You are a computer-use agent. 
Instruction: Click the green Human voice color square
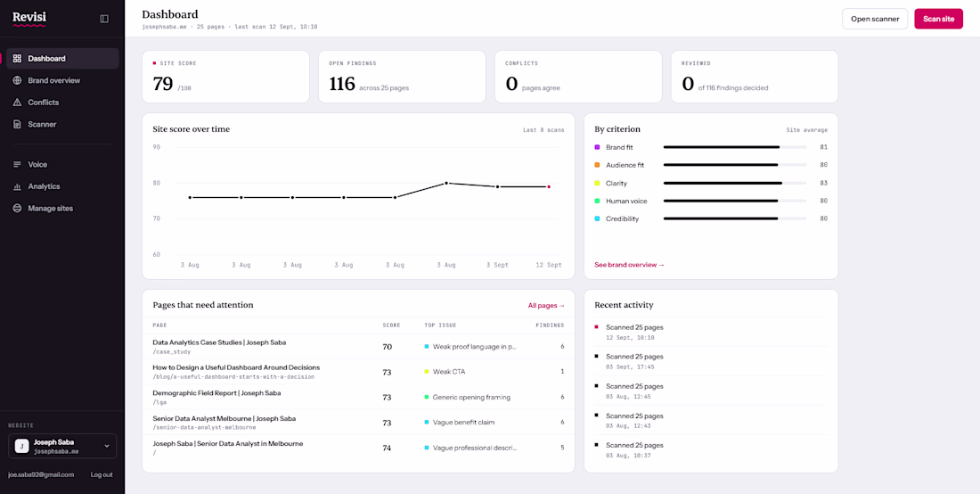[x=597, y=201]
